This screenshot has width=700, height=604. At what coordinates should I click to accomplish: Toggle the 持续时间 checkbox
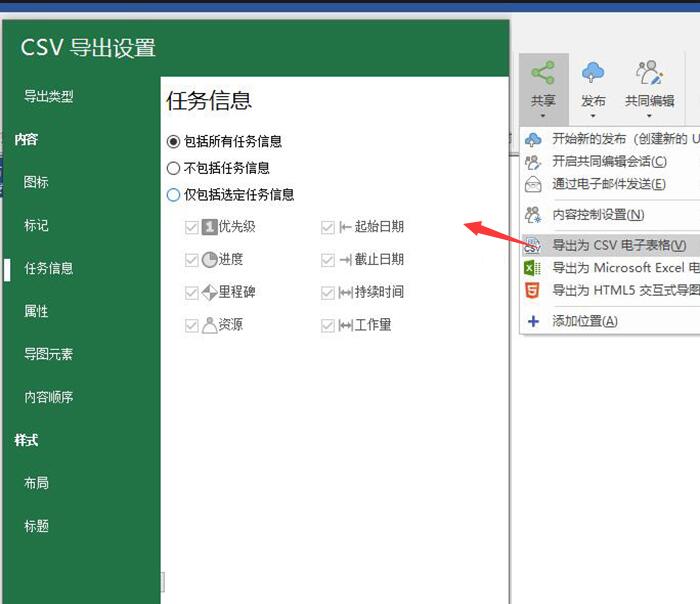328,293
